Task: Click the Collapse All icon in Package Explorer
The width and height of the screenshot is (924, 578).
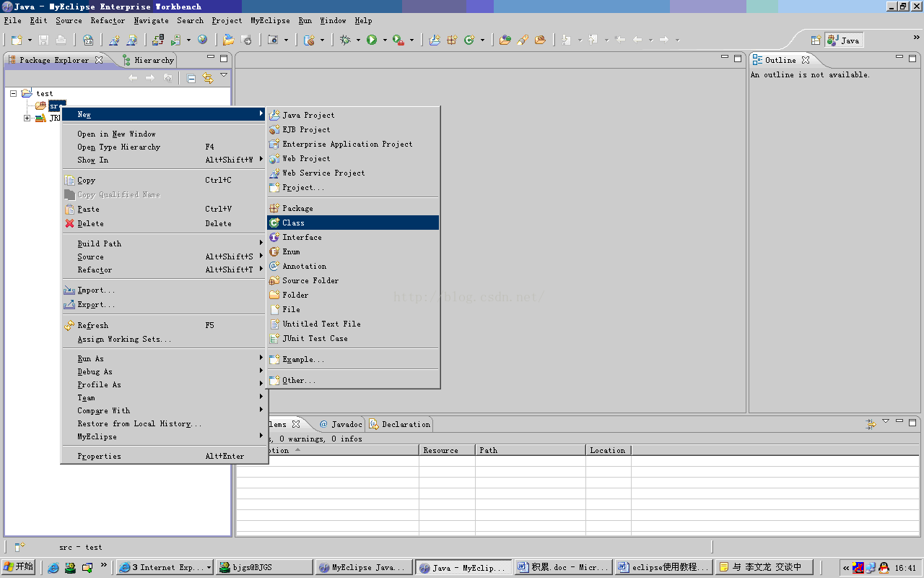Action: [191, 78]
